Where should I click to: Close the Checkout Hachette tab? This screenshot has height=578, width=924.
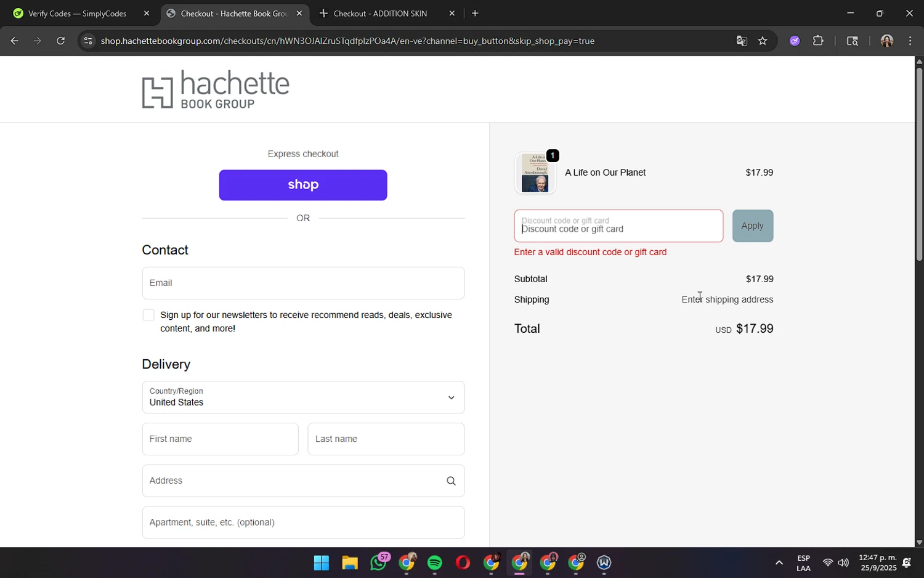click(x=299, y=13)
